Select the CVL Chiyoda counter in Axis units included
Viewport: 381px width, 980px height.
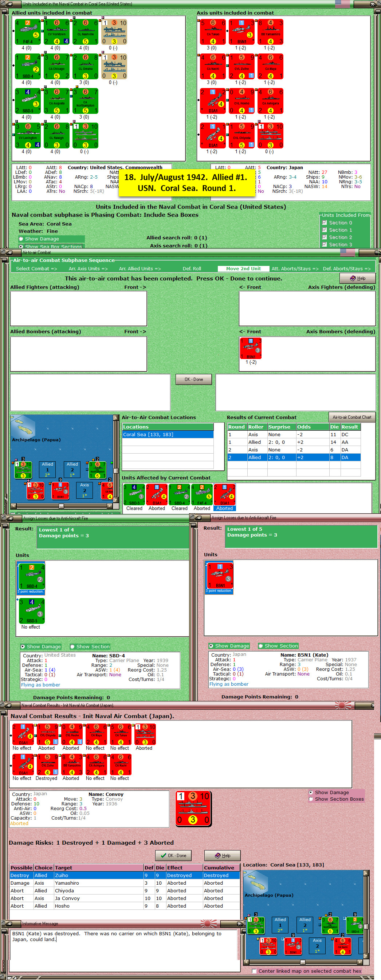pos(242,135)
